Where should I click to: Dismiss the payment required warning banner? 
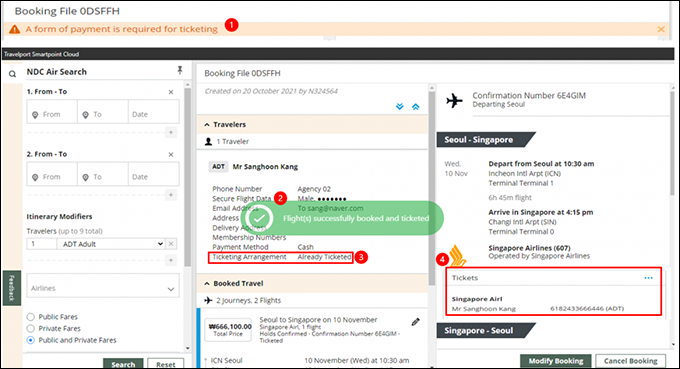point(661,29)
